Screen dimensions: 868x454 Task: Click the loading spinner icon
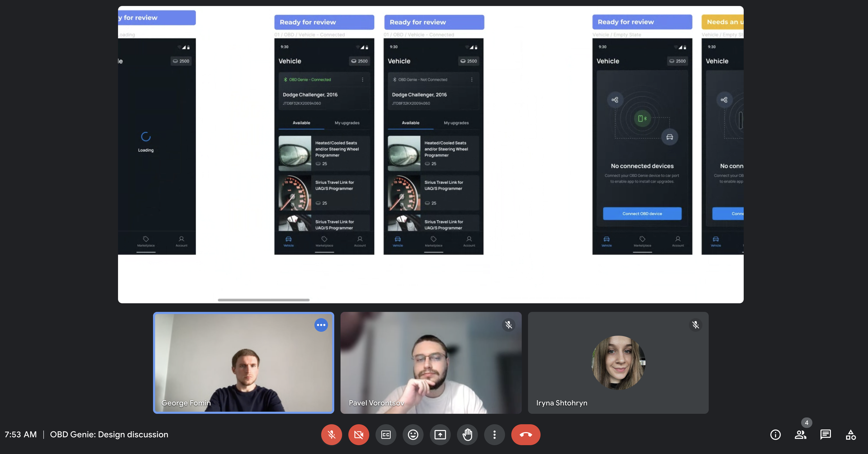pyautogui.click(x=146, y=137)
